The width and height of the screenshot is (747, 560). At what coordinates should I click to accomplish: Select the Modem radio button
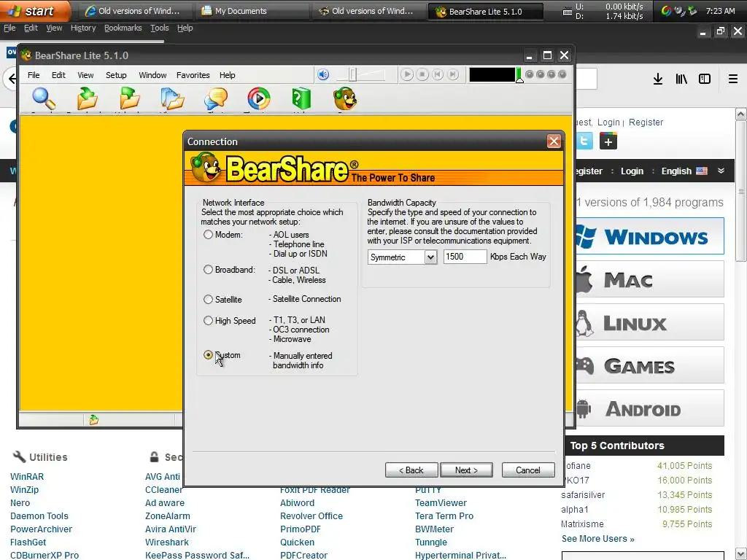click(x=208, y=235)
